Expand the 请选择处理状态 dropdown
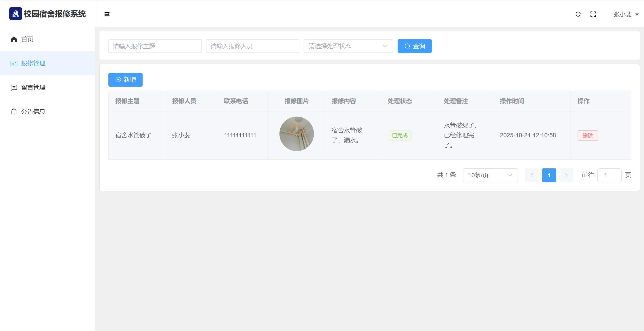 [x=348, y=46]
